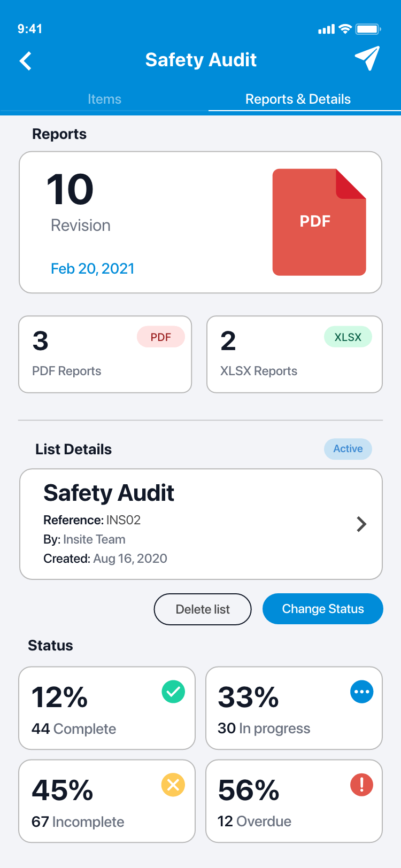Tap the green XLSX badge
401x868 pixels.
pyautogui.click(x=348, y=337)
